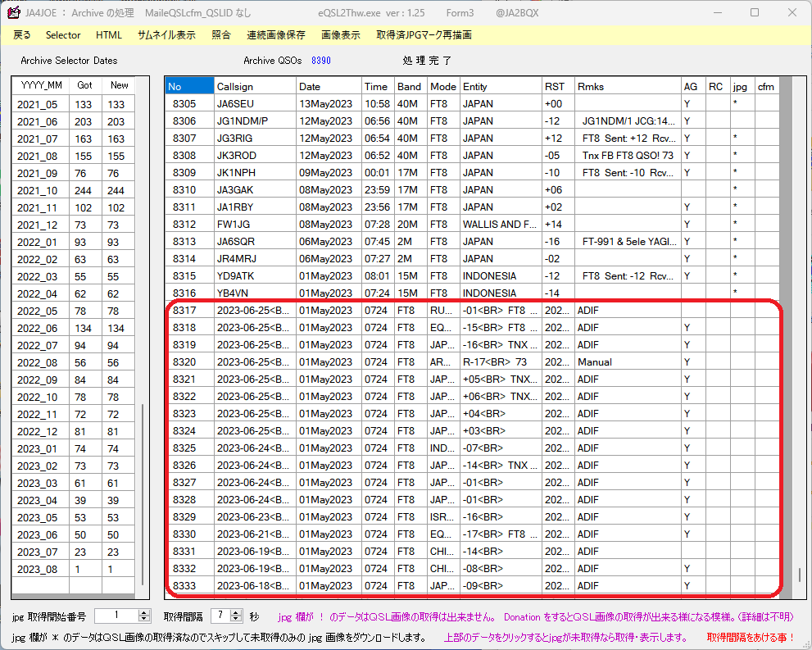Click the JA6SEU callsign cell

click(255, 103)
